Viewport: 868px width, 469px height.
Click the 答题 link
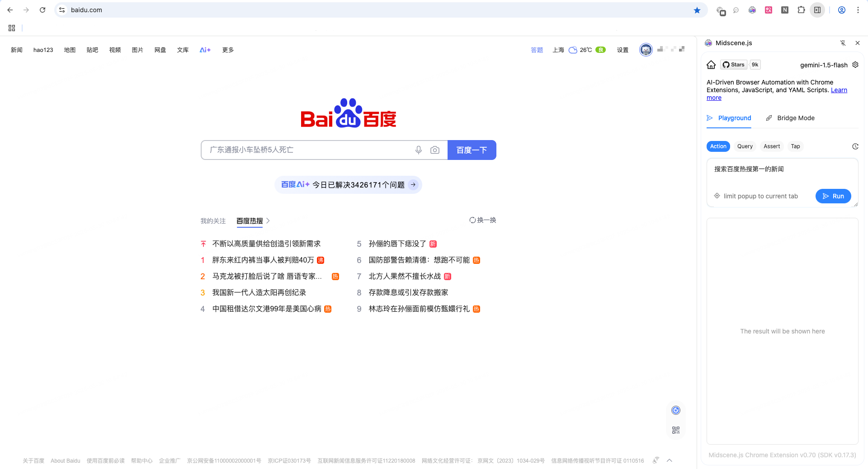[x=537, y=50]
